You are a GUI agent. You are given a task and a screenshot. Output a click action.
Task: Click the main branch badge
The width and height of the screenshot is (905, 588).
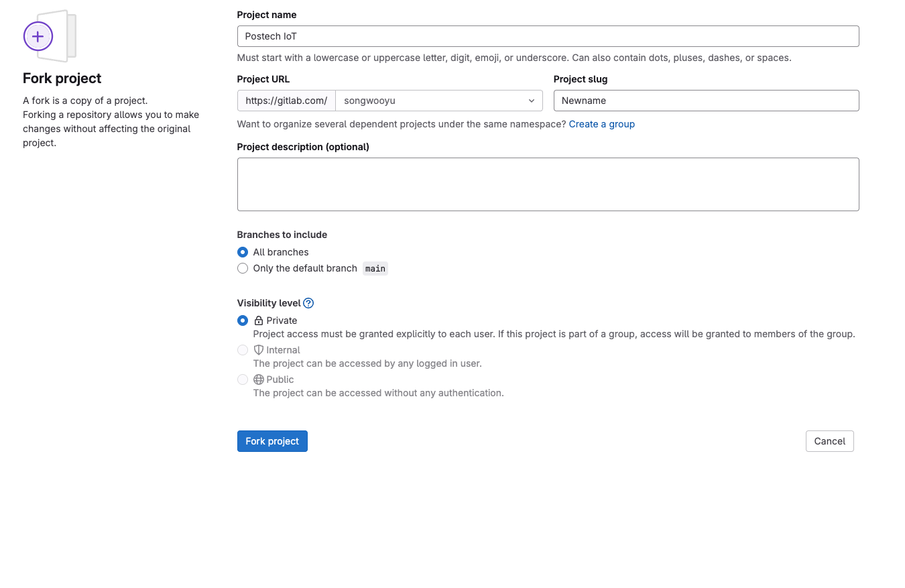[375, 269]
